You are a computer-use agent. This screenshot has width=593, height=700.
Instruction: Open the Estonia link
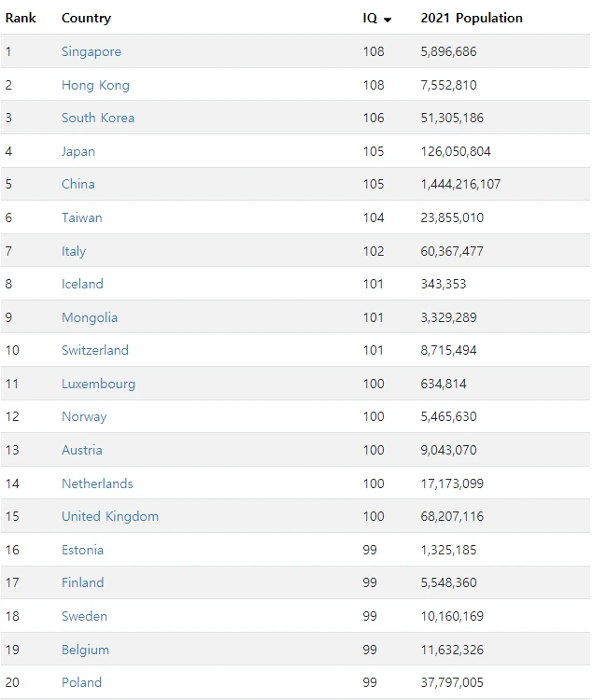(82, 550)
